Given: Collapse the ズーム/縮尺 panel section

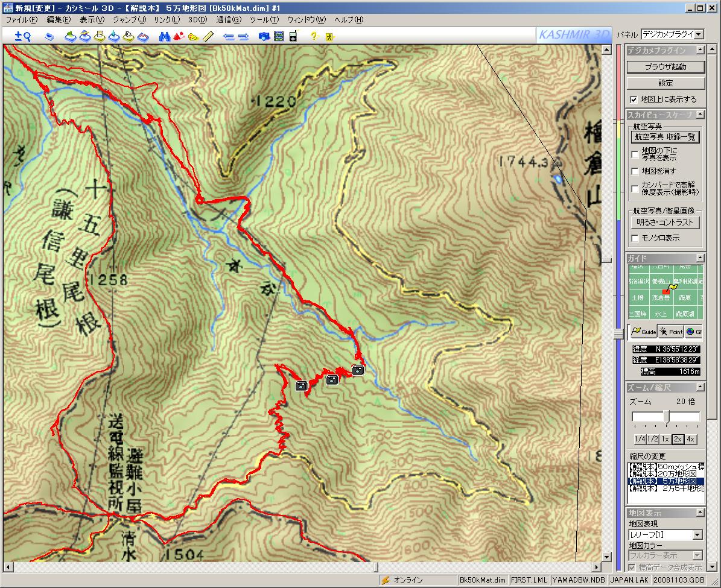Looking at the screenshot, I should click(x=700, y=387).
